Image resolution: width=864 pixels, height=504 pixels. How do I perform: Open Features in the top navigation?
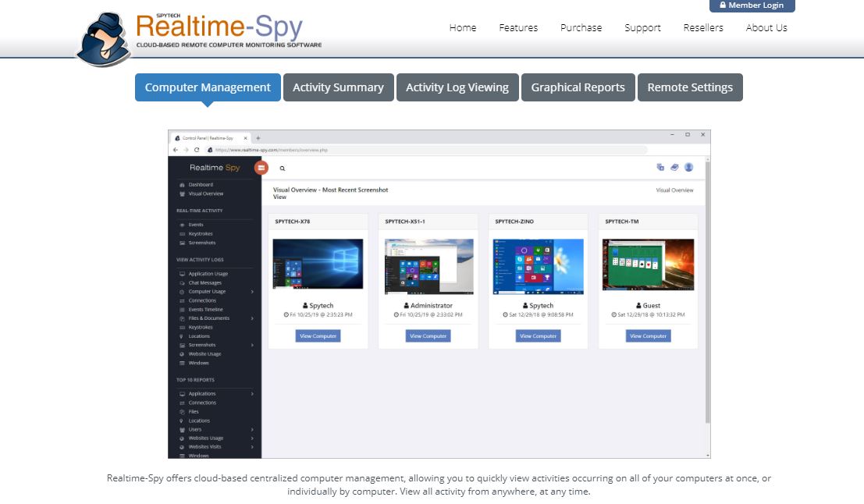(518, 27)
